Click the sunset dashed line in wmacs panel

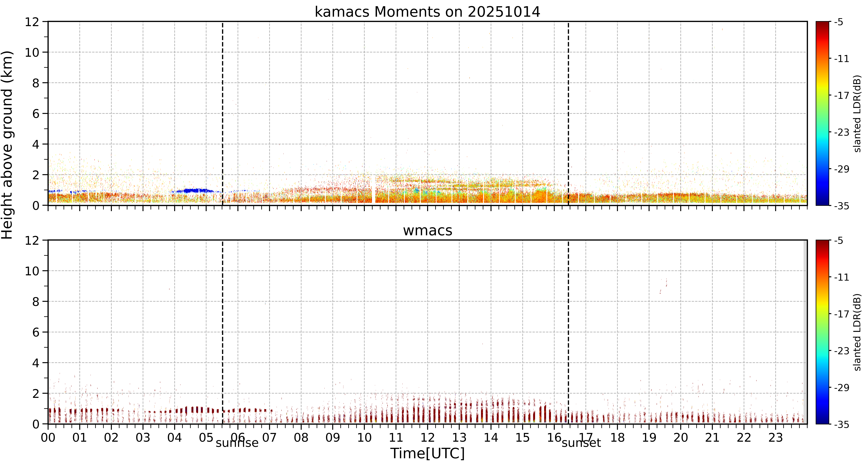[568, 332]
